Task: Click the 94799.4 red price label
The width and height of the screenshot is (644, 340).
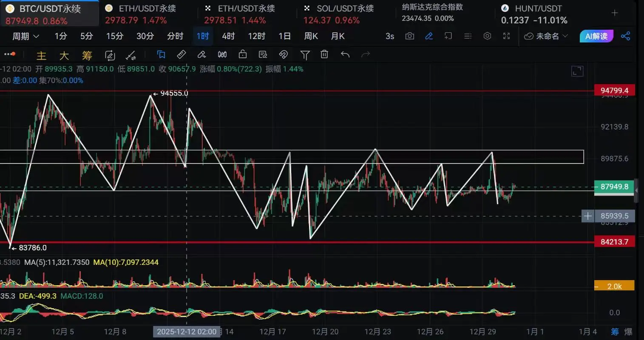Action: 614,90
